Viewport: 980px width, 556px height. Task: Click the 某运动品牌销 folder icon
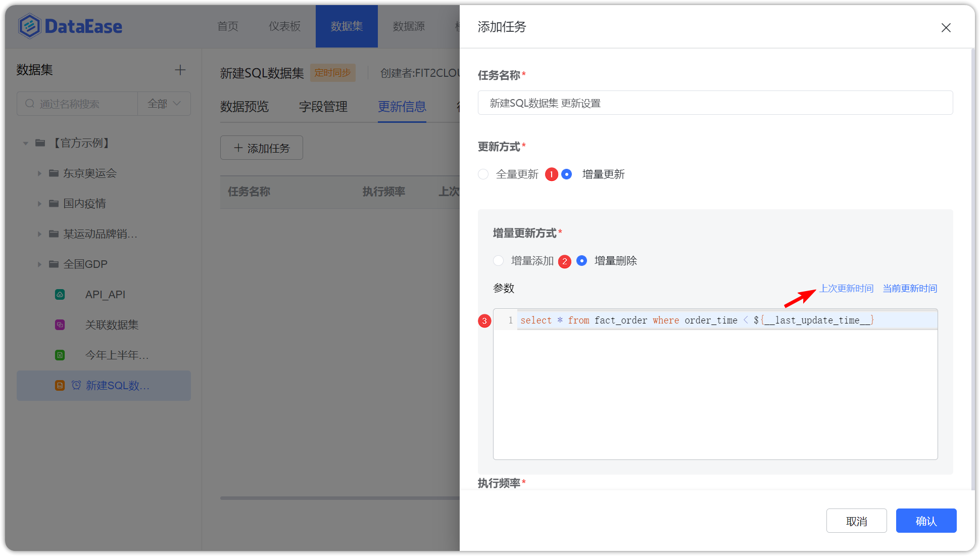tap(54, 234)
